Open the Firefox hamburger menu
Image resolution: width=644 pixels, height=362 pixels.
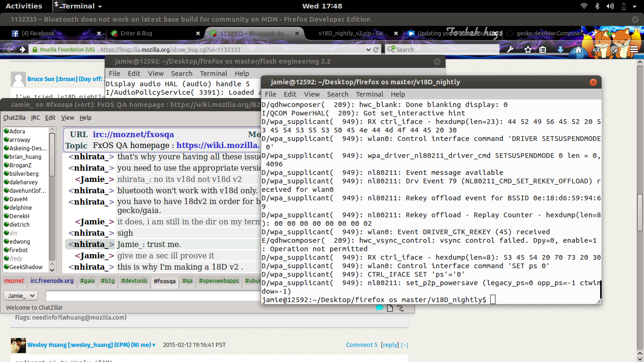click(x=635, y=49)
